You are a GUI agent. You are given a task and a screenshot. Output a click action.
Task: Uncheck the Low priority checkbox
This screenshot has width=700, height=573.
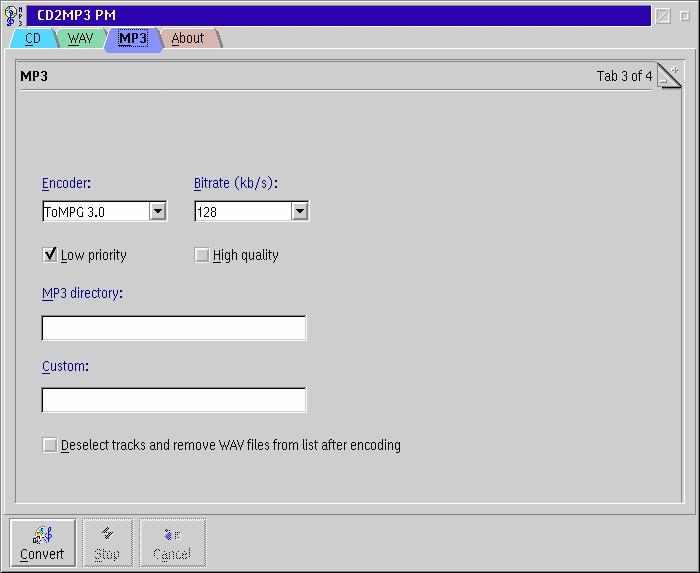50,255
